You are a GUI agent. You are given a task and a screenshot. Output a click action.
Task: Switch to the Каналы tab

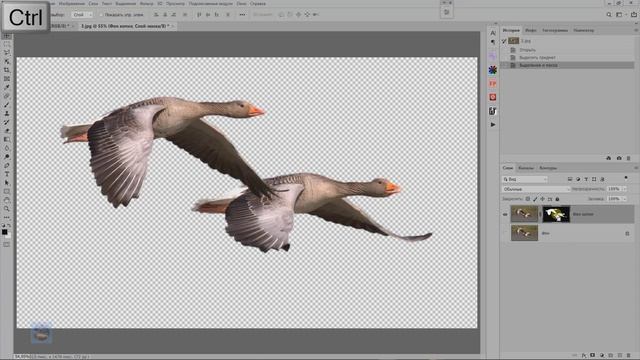pyautogui.click(x=526, y=168)
